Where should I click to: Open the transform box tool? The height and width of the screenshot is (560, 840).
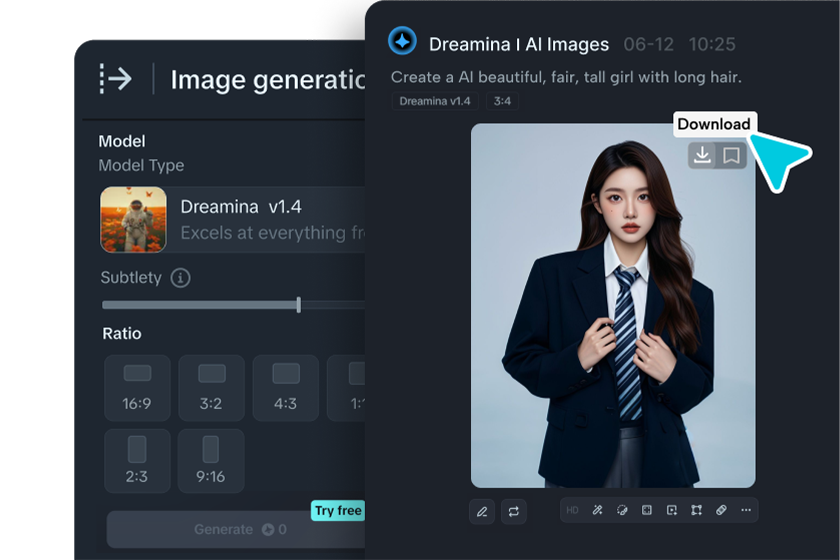pyautogui.click(x=696, y=510)
